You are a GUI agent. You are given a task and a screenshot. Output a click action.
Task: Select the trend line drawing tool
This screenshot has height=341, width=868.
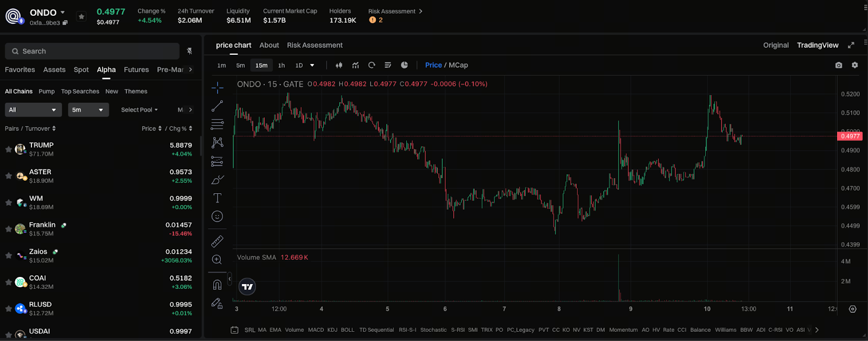(217, 106)
